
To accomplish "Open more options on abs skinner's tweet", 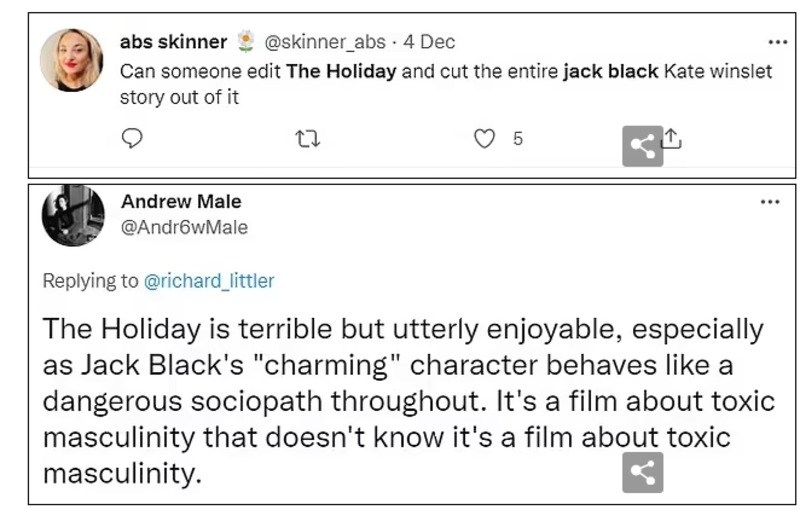I will coord(776,42).
